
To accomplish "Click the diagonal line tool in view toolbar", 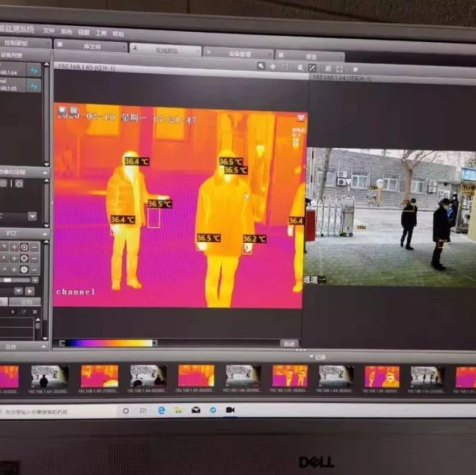I will pyautogui.click(x=312, y=68).
